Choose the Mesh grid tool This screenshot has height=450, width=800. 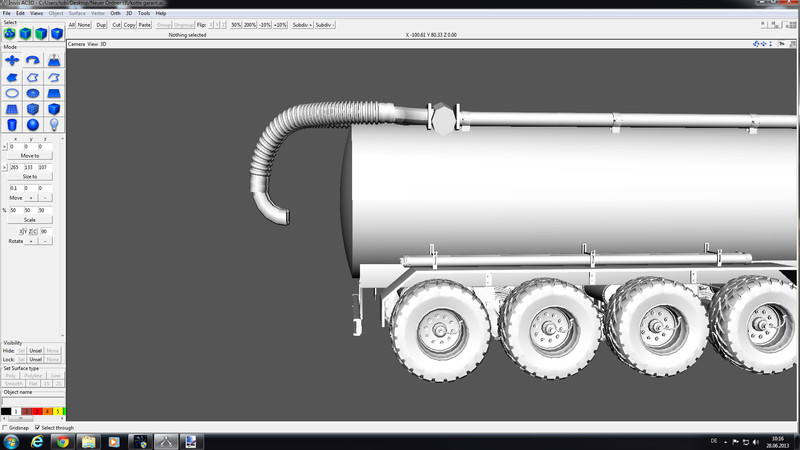click(12, 109)
